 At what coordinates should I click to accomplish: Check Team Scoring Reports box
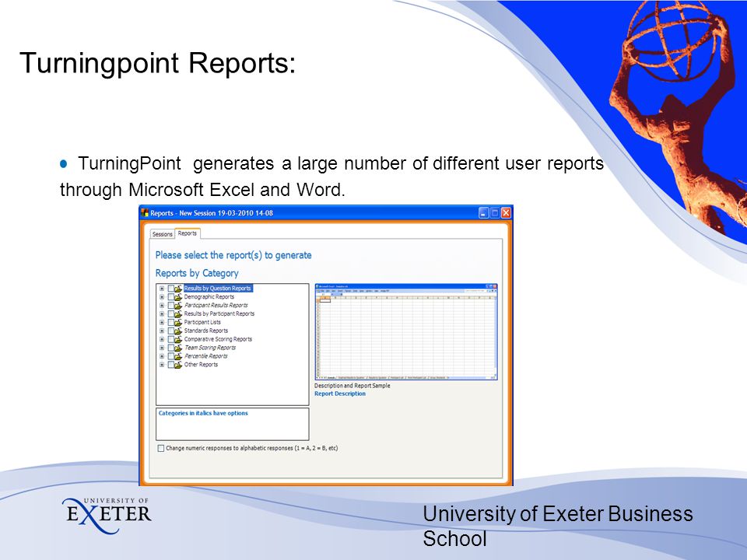coord(170,348)
